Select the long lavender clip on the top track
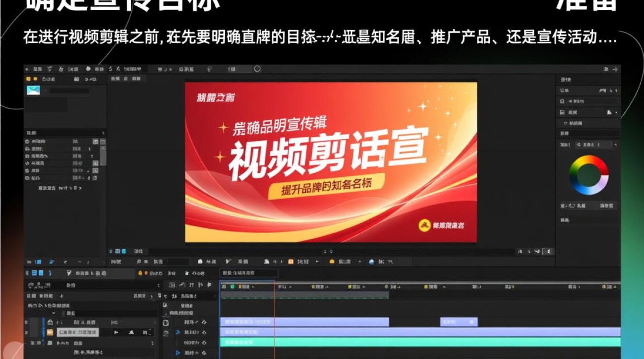Image resolution: width=644 pixels, height=359 pixels. 304,322
